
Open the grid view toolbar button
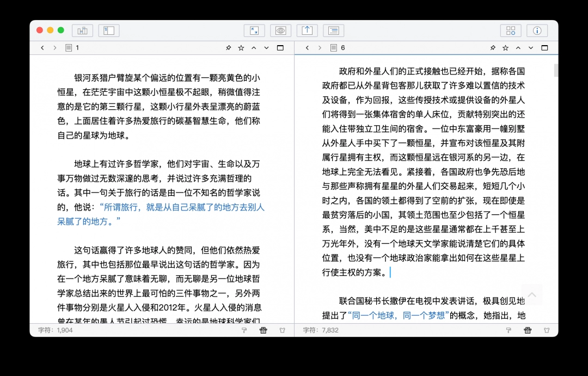pos(511,30)
